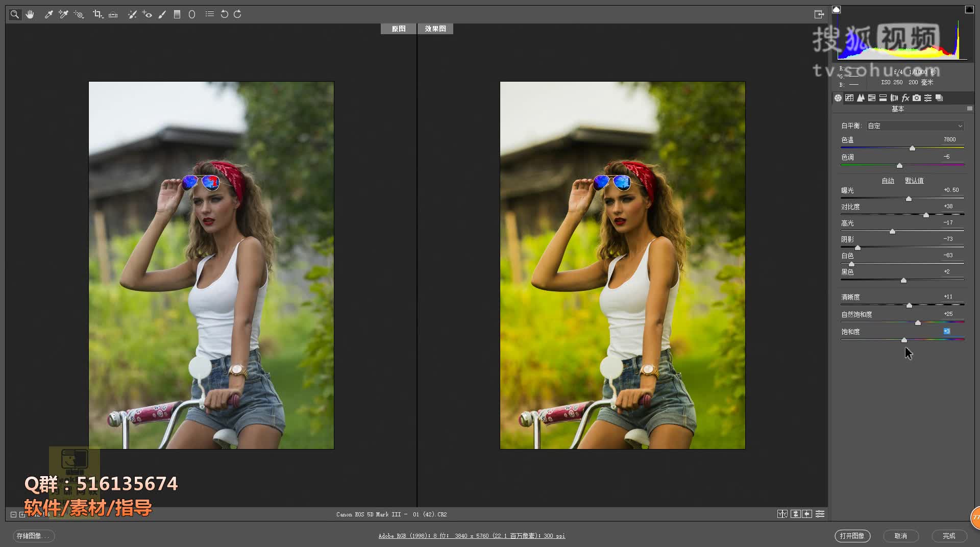980x547 pixels.
Task: Select the Zoom tool
Action: pos(15,14)
